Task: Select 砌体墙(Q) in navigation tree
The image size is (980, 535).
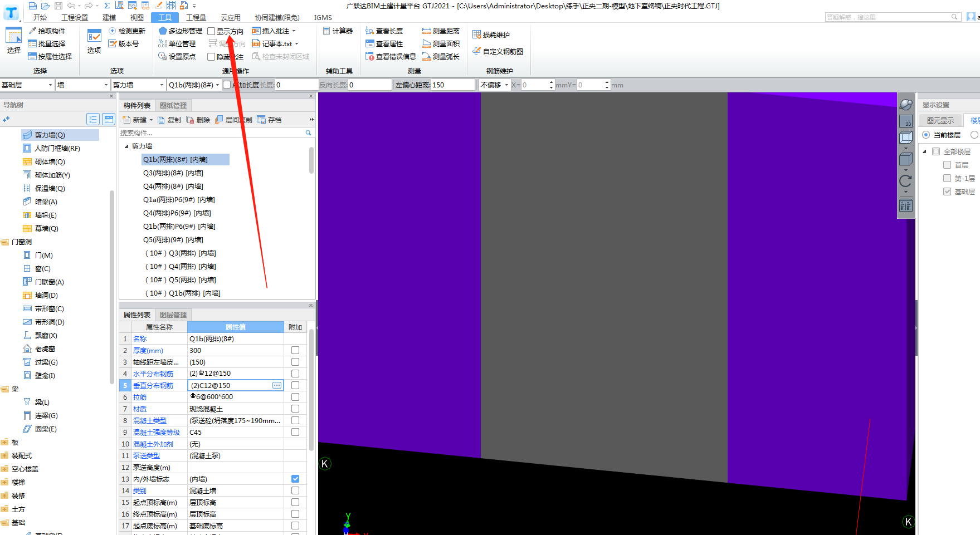Action: pyautogui.click(x=43, y=161)
